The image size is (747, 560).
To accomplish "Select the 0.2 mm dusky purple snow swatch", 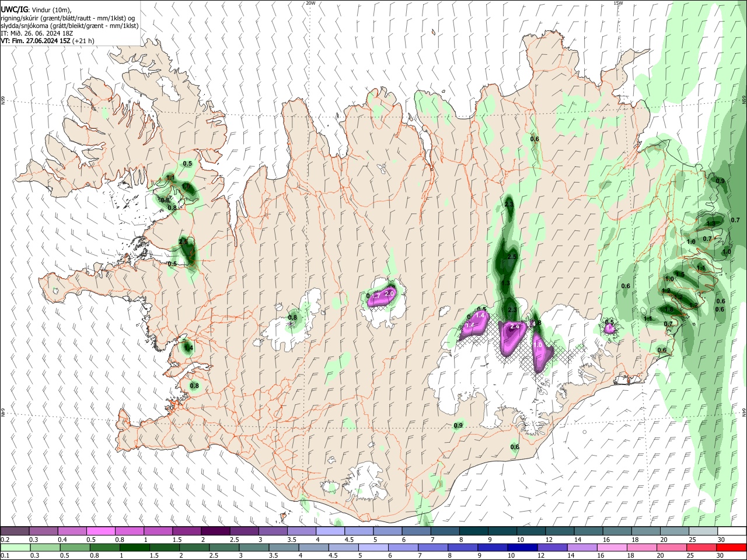I will click(x=15, y=531).
